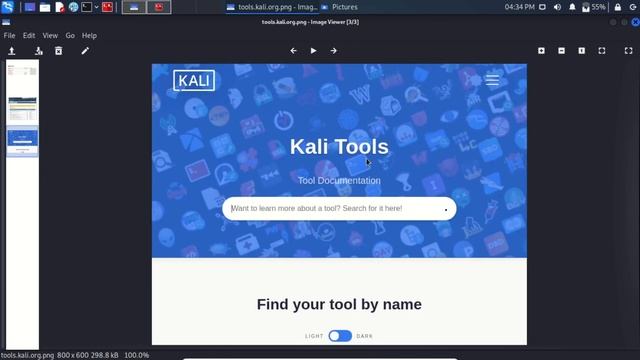The image size is (640, 360).
Task: Click the tools.kali.org.png status bar filename
Action: (x=27, y=355)
